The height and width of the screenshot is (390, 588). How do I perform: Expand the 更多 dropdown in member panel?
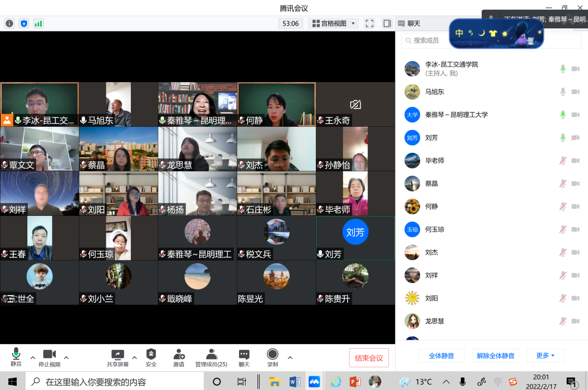coord(545,356)
